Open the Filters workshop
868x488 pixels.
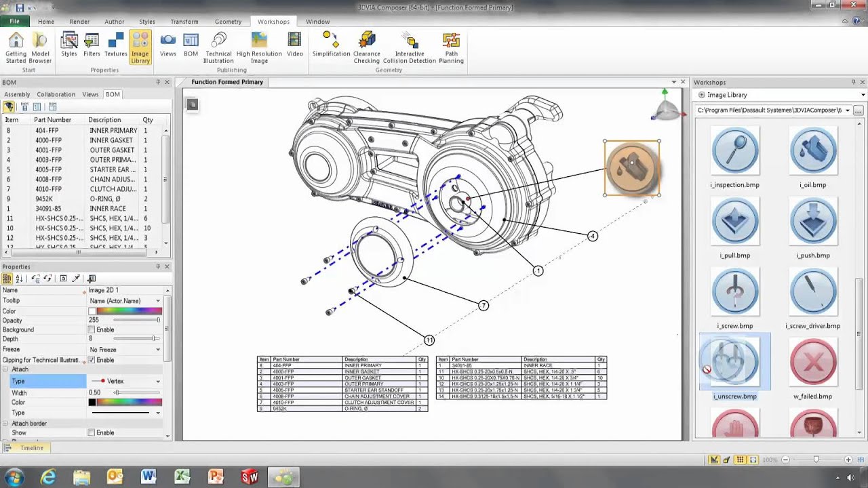(x=92, y=45)
